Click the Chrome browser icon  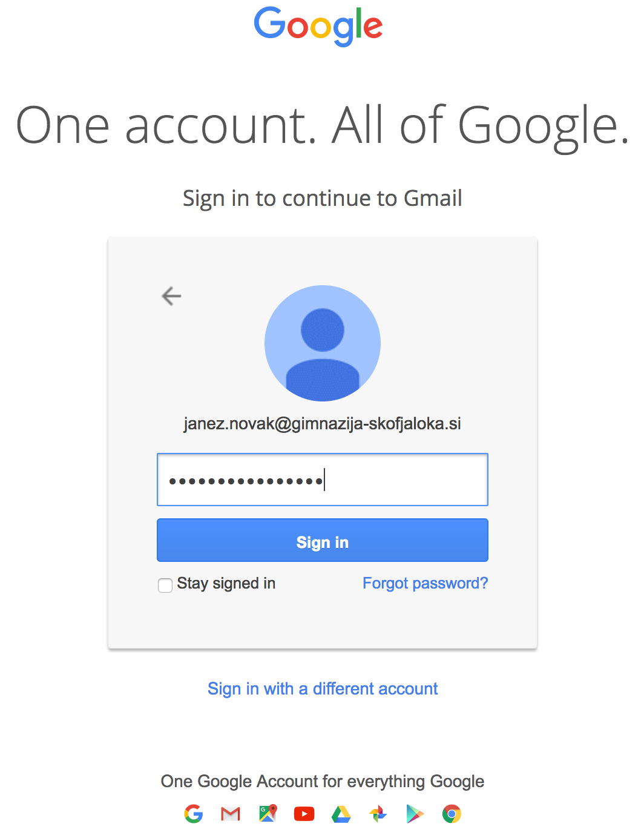(452, 814)
